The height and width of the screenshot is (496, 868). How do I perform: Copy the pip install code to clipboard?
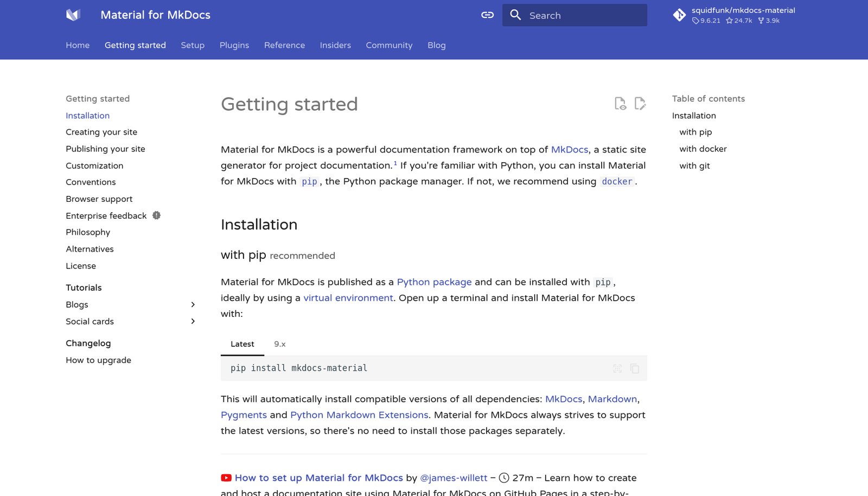(635, 368)
